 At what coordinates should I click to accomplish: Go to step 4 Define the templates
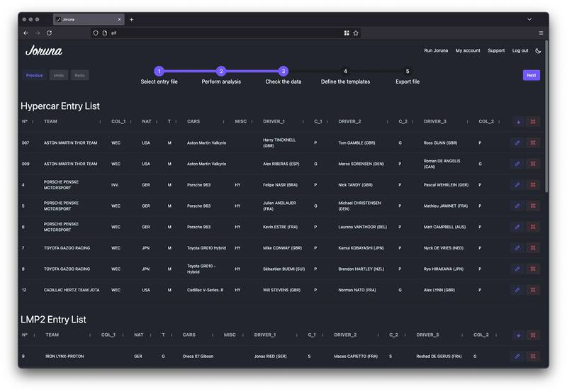coord(345,72)
